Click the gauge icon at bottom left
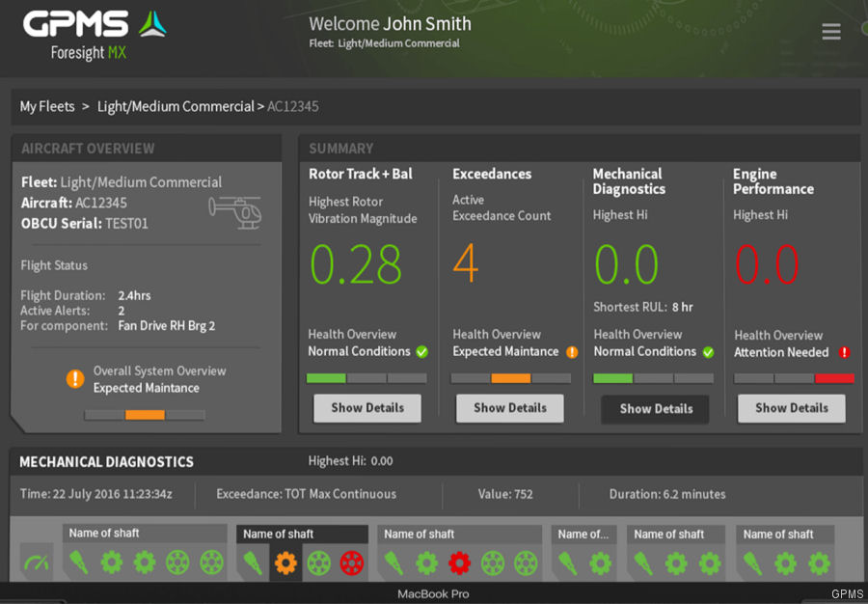Screen dimensions: 868x604 [36, 561]
